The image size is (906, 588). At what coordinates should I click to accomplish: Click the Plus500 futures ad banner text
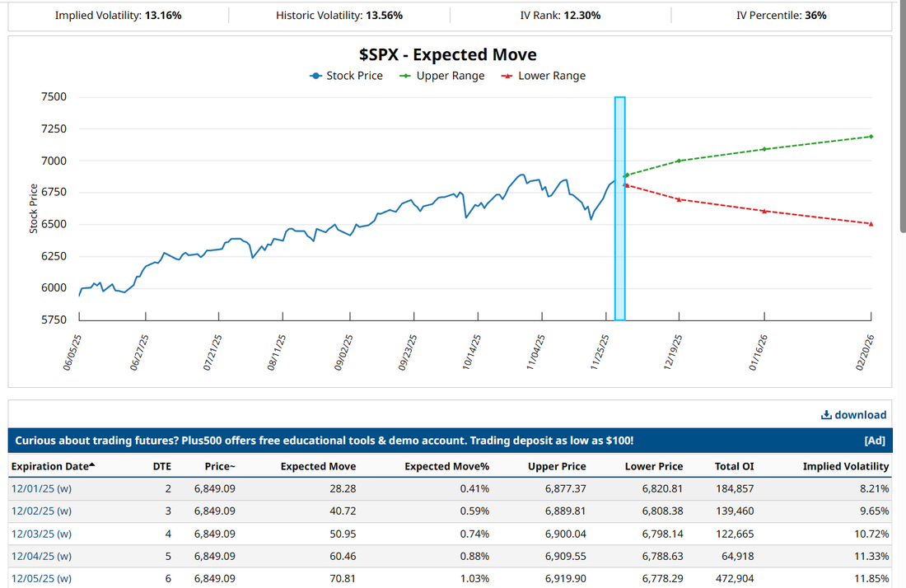(324, 441)
